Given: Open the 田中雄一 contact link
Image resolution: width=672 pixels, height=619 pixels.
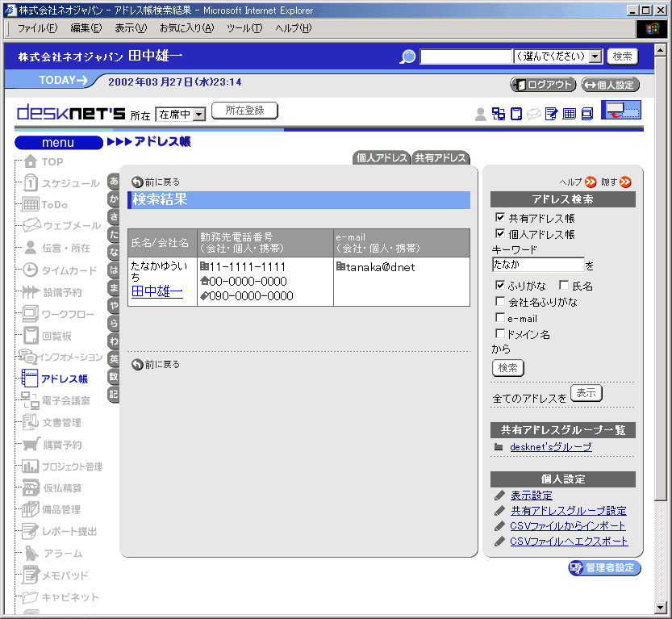Looking at the screenshot, I should point(157,291).
